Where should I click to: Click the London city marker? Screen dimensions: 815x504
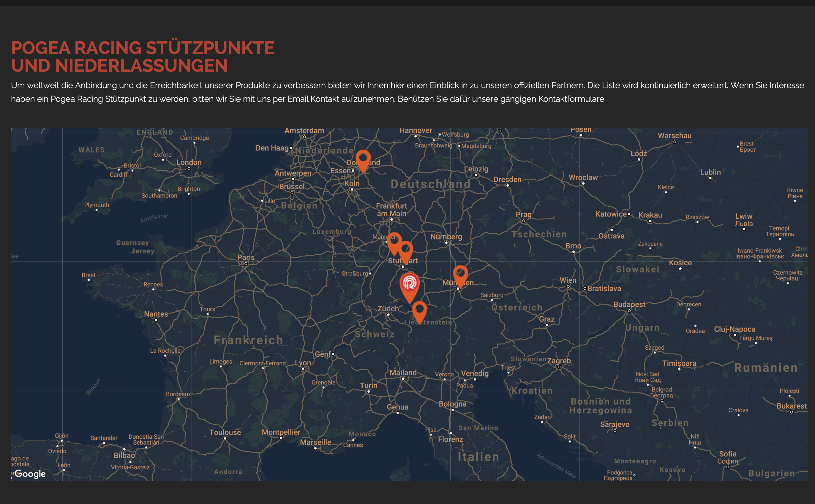point(189,169)
